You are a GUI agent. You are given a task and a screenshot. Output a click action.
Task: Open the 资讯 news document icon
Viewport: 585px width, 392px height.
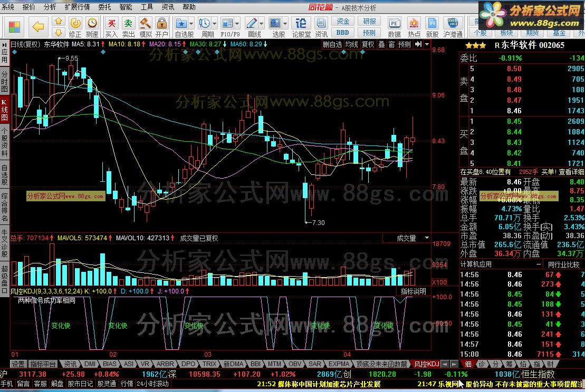[321, 27]
